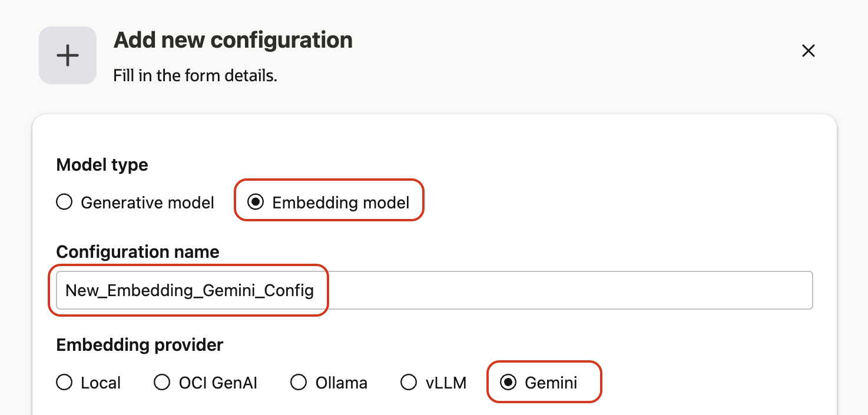
Task: Click the Add new configuration title
Action: click(233, 39)
